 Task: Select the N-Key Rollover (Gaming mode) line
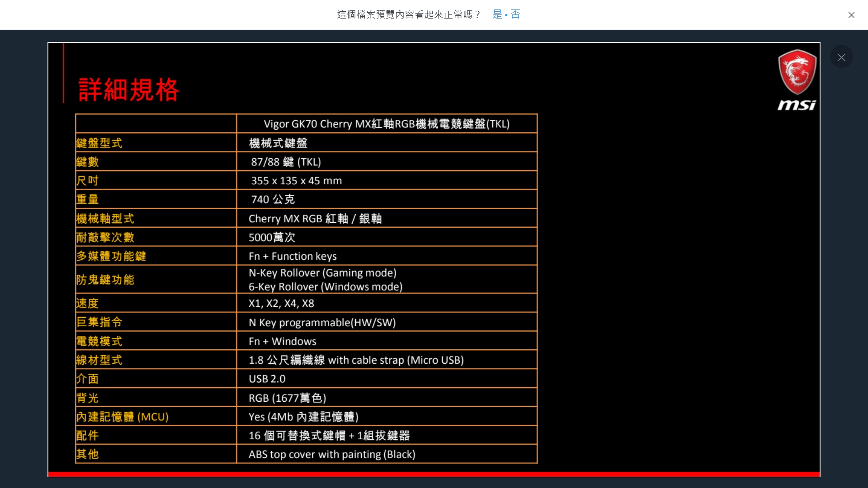coord(322,273)
